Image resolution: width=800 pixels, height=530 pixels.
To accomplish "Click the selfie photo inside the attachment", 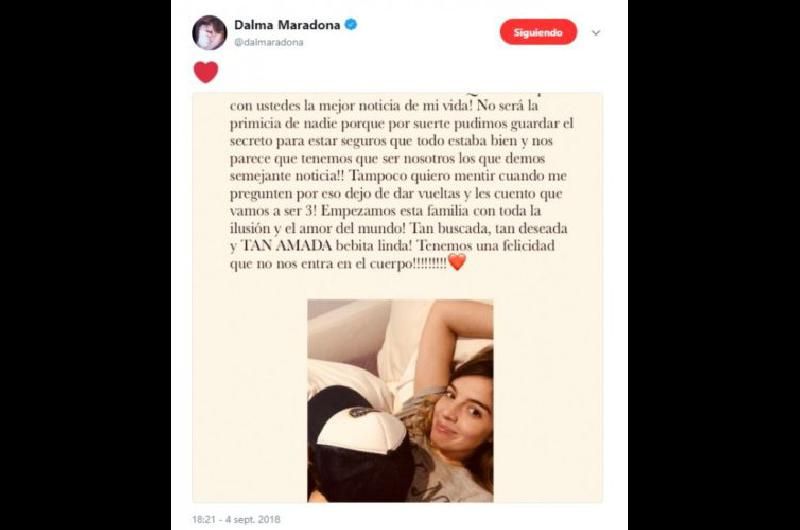I will click(x=400, y=400).
